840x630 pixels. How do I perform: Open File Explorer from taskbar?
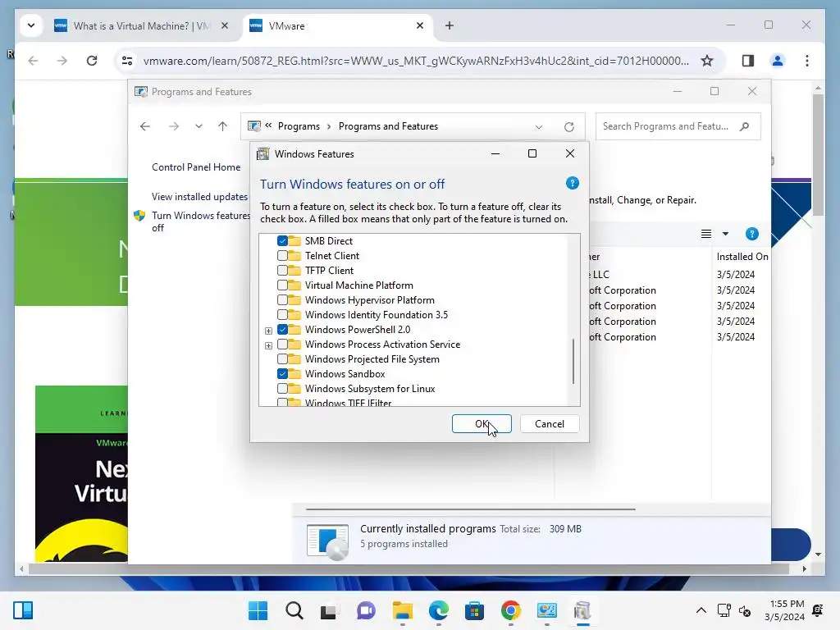(x=402, y=610)
